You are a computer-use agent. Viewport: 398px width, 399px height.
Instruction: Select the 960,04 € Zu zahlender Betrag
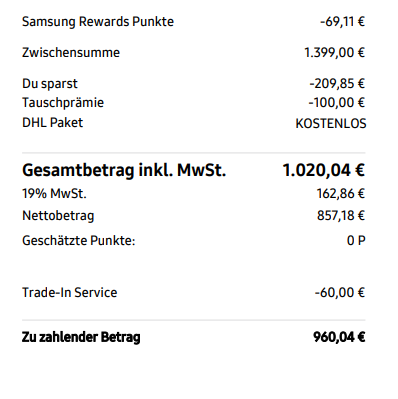(339, 337)
